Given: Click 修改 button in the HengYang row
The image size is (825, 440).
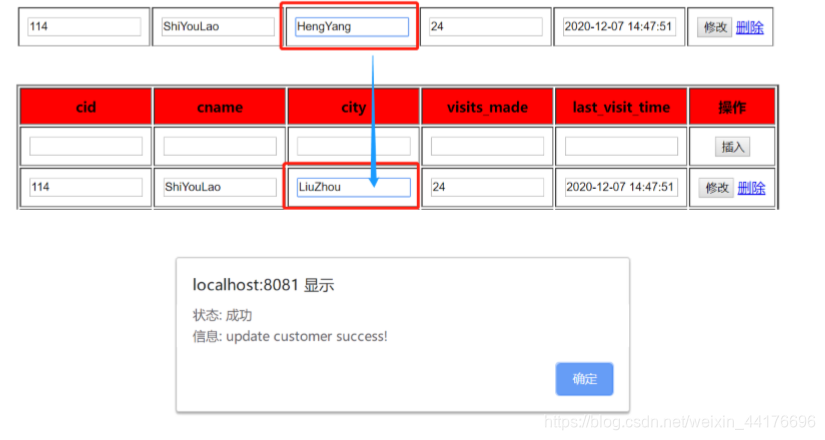Looking at the screenshot, I should (x=715, y=27).
